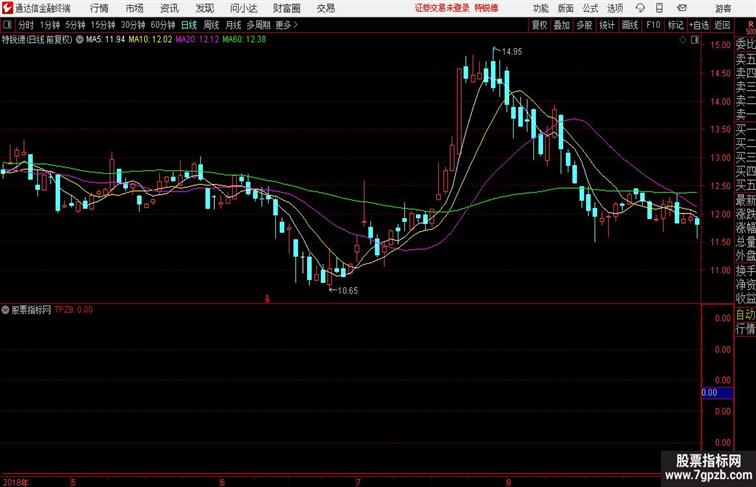Viewport: 756px width, 487px height.
Task: Open the 市场 menu
Action: coord(135,8)
